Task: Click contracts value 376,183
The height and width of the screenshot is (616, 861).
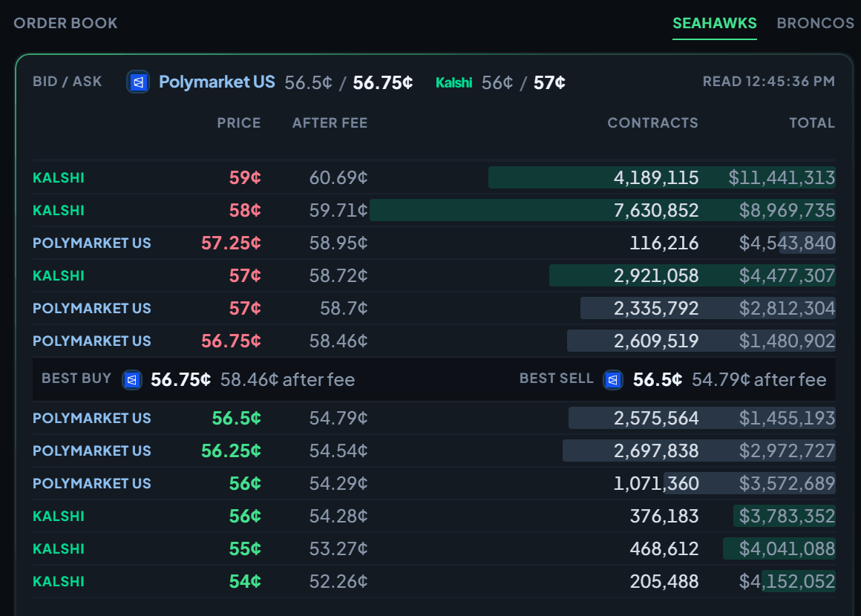Action: tap(664, 516)
